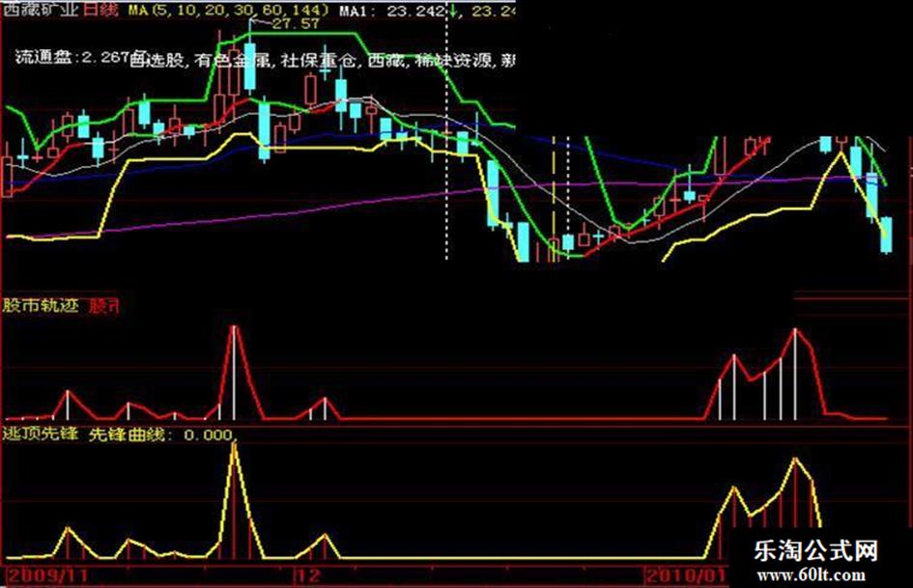Screen dimensions: 913x588
Task: Select the 逃顶先锋 indicator title
Action: pyautogui.click(x=41, y=434)
